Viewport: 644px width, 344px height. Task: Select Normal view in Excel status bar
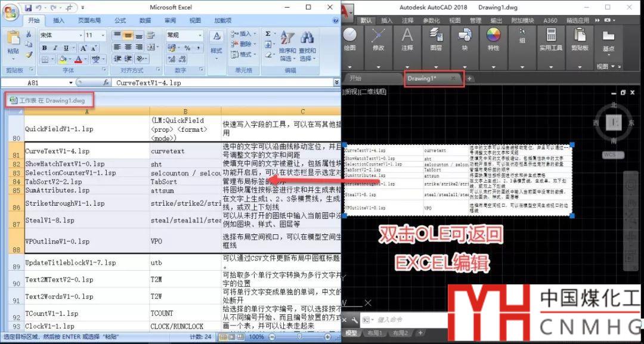tap(223, 337)
